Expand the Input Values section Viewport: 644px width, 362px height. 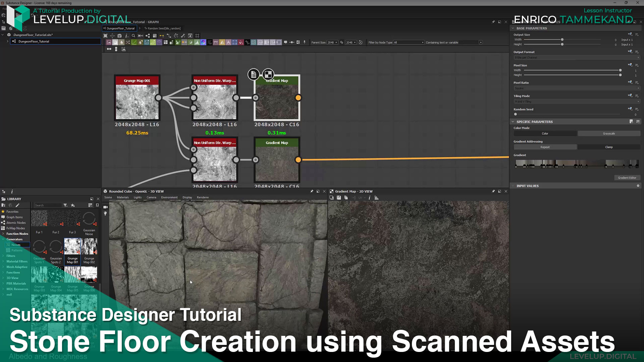point(513,186)
